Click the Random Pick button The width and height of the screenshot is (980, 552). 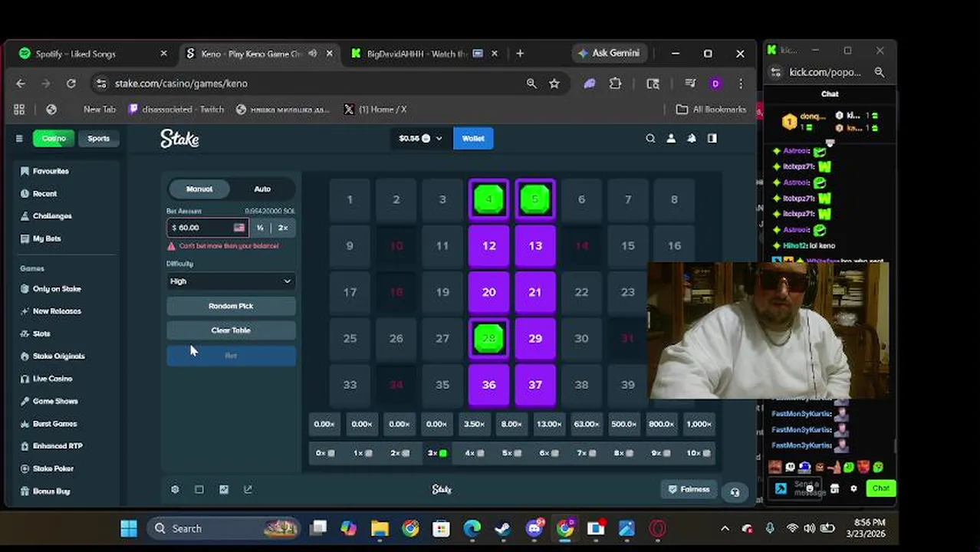pyautogui.click(x=231, y=306)
